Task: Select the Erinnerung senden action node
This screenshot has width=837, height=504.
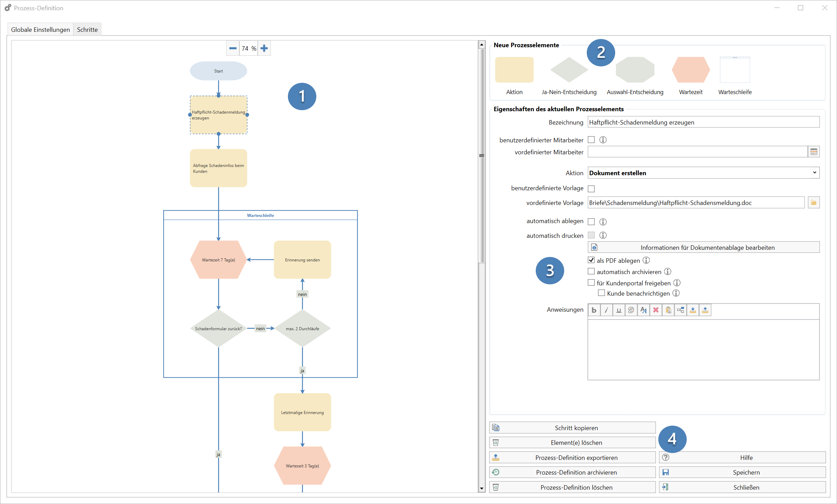Action: tap(302, 260)
